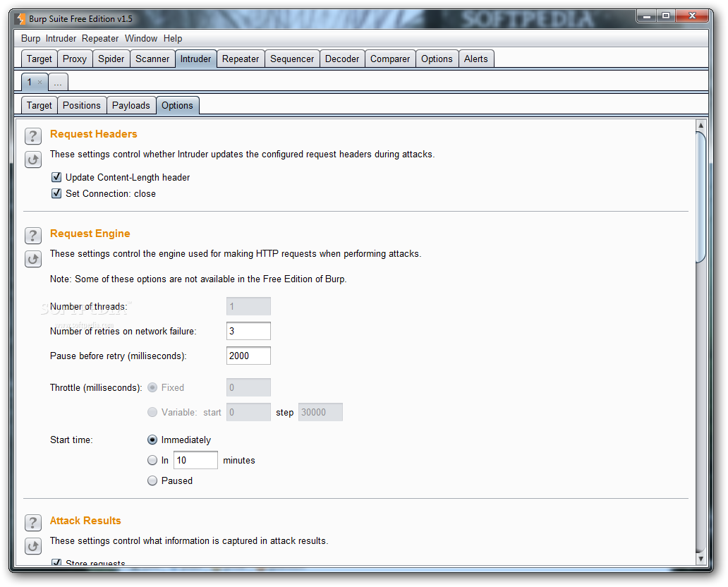The width and height of the screenshot is (728, 587).
Task: Click the vertical scrollbar thumb
Action: pyautogui.click(x=701, y=198)
